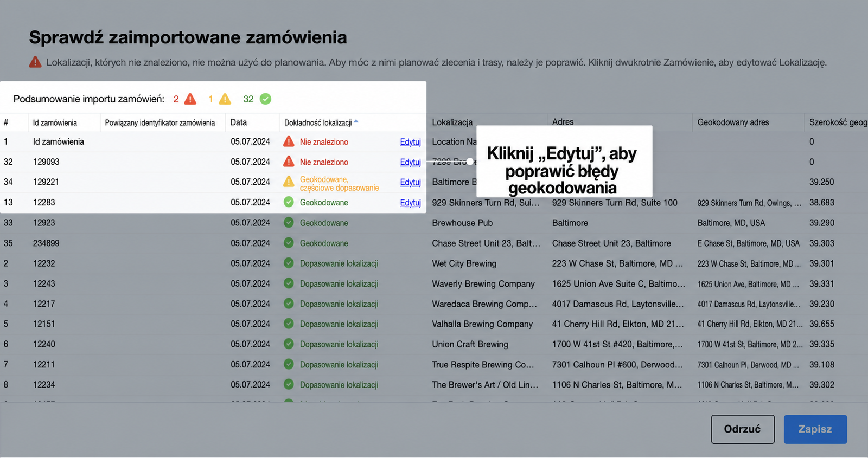The width and height of the screenshot is (868, 458).
Task: Click Edytuj link for order 'Id zamówienia'
Action: (410, 142)
